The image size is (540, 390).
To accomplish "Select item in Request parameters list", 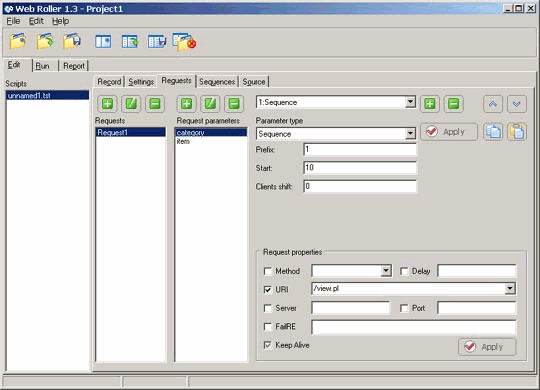I will pyautogui.click(x=211, y=141).
